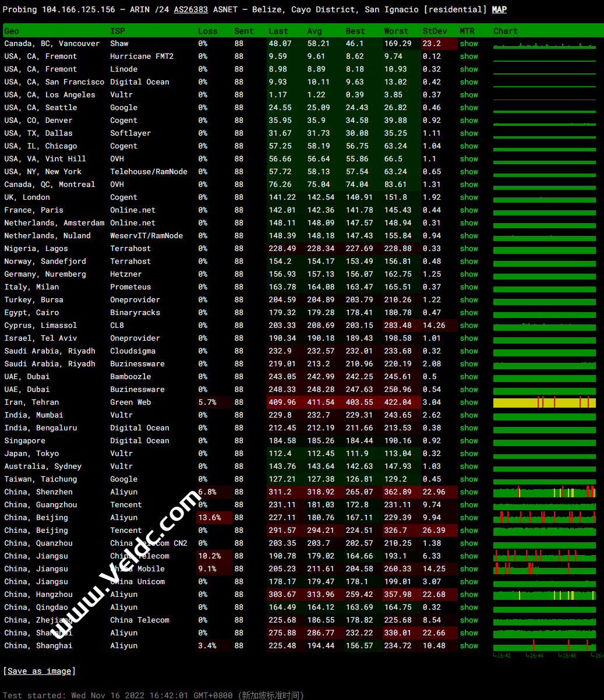Click the probed IP 104.166.125.156 text
The height and width of the screenshot is (700, 604).
tap(79, 9)
